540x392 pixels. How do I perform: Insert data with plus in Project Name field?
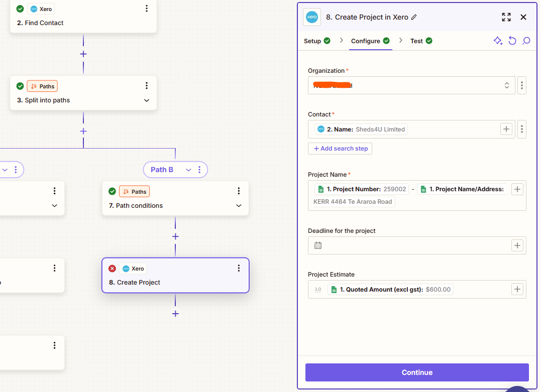tap(517, 189)
